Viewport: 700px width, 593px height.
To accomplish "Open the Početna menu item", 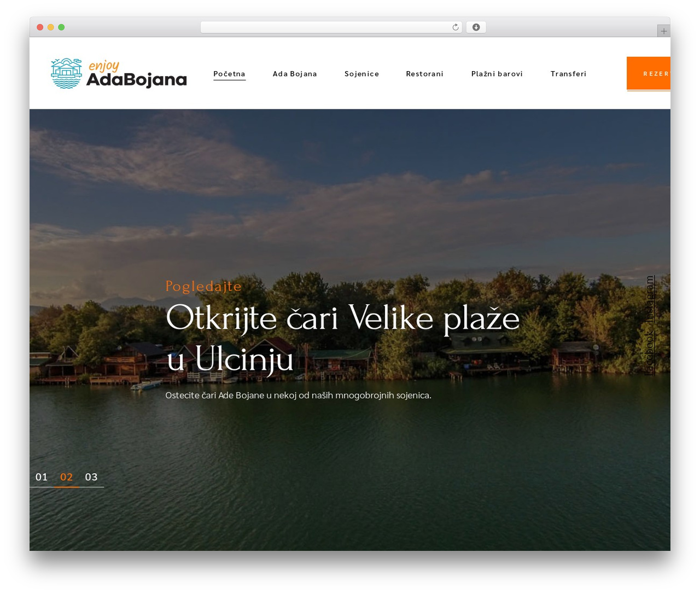I will coord(229,74).
